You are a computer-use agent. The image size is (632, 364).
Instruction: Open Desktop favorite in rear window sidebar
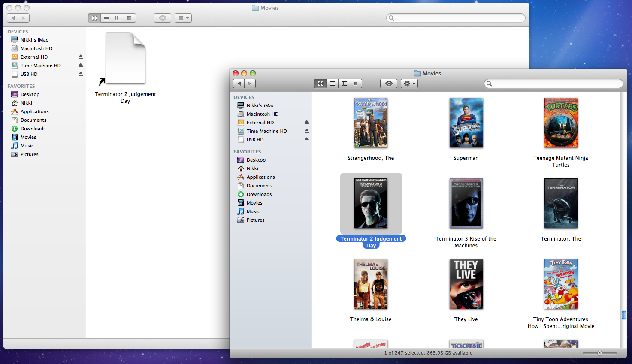click(30, 94)
